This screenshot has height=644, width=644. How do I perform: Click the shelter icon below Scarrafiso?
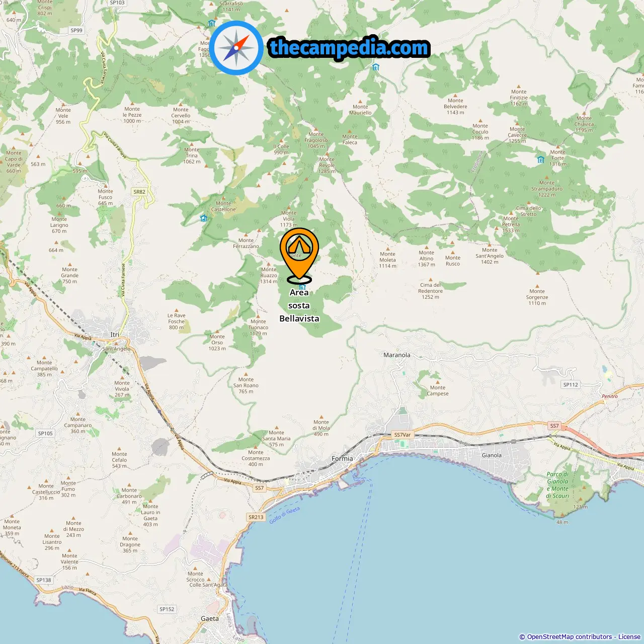tap(212, 23)
